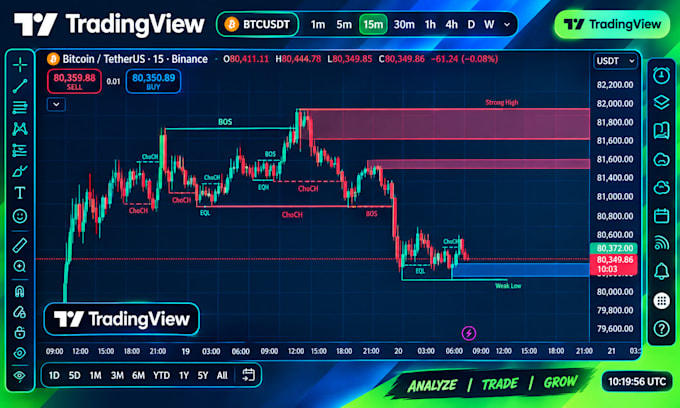
Task: Click the BUY 80,350.89 button
Action: [x=153, y=81]
